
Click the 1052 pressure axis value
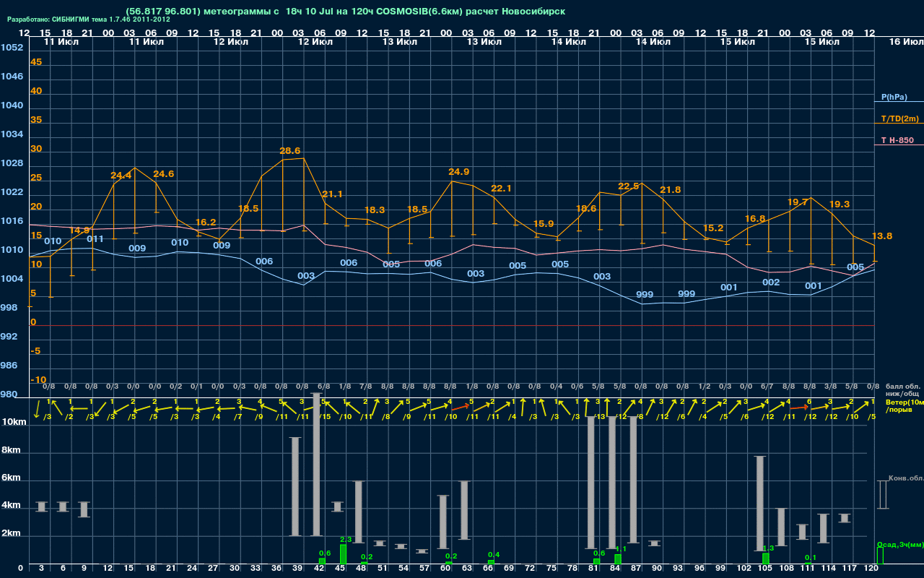[12, 48]
